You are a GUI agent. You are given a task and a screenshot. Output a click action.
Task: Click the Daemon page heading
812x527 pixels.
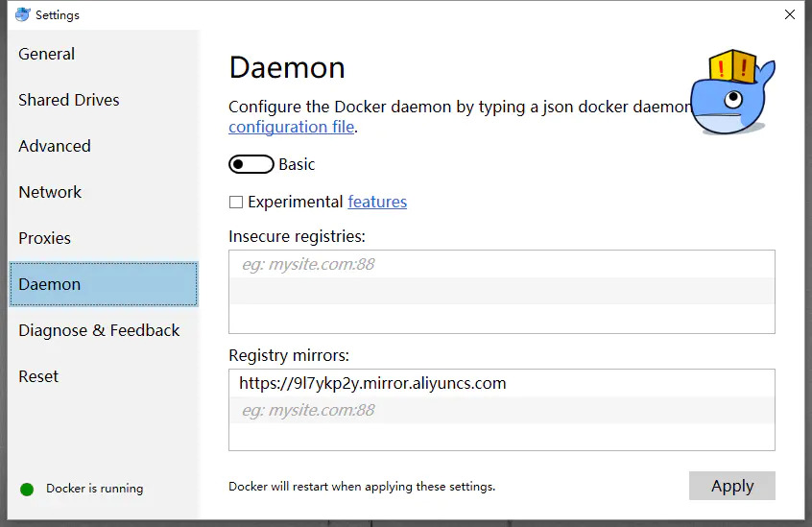click(287, 68)
